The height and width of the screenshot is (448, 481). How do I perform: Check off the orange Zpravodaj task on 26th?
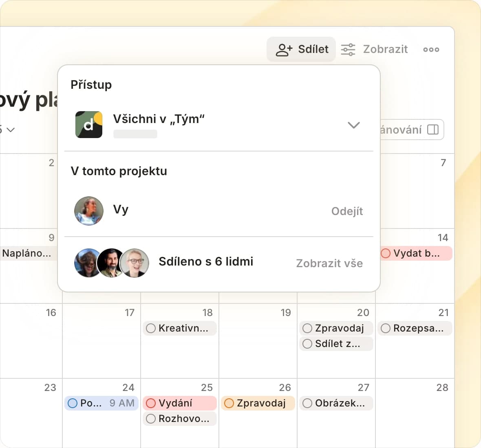(229, 403)
